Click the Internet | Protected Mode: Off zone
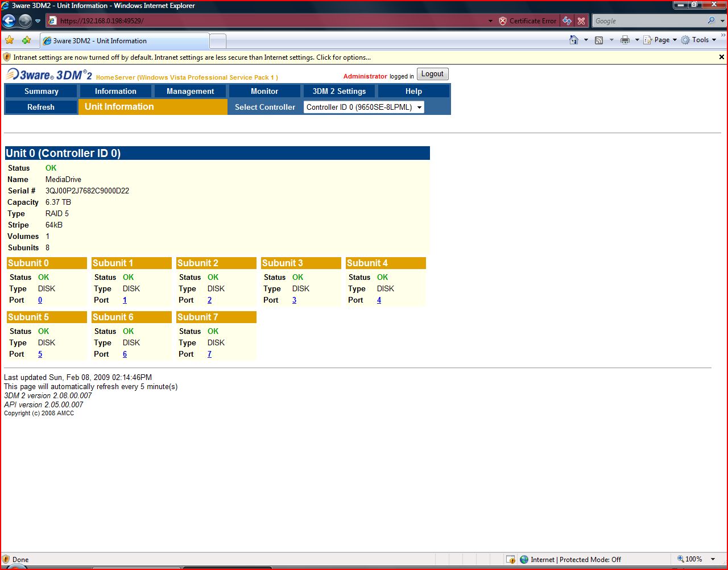This screenshot has height=570, width=728. pyautogui.click(x=570, y=559)
